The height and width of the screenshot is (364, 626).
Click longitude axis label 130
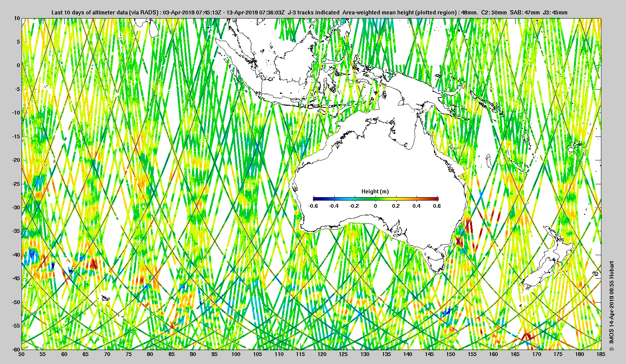point(365,354)
